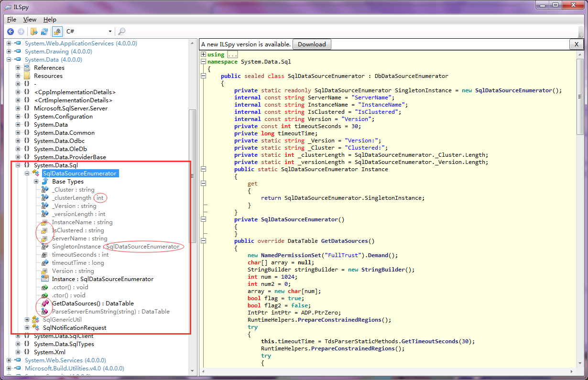Screen dimensions: 588x380
Task: Click the timeoutSeconds constant icon
Action: coord(44,254)
